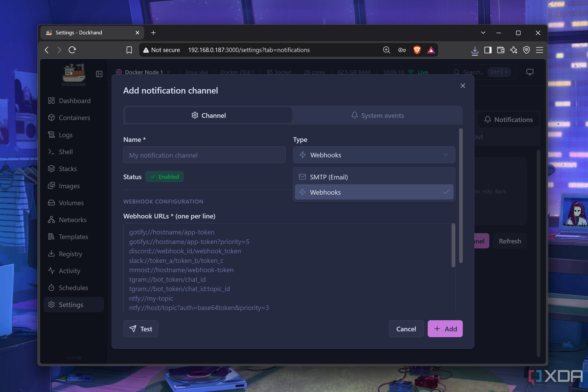Open the Logs sidebar item

[74, 135]
